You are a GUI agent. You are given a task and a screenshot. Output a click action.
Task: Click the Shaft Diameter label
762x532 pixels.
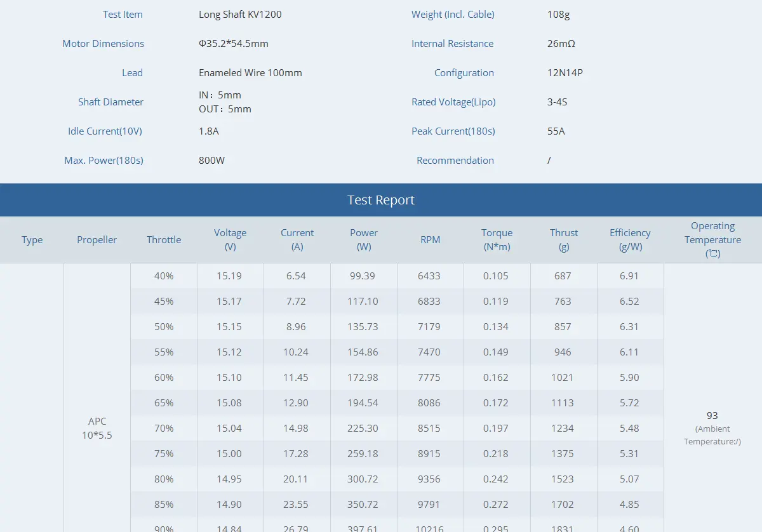(110, 102)
